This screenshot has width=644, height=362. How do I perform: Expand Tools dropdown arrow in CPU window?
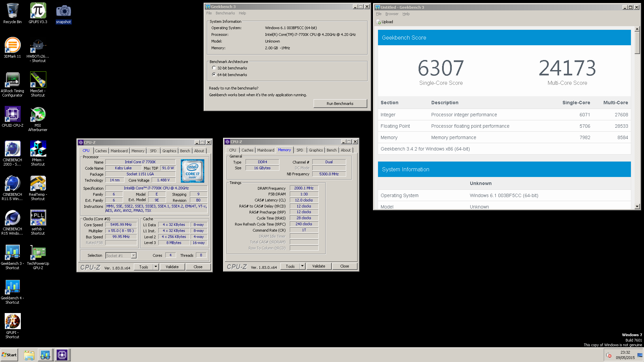tap(156, 267)
